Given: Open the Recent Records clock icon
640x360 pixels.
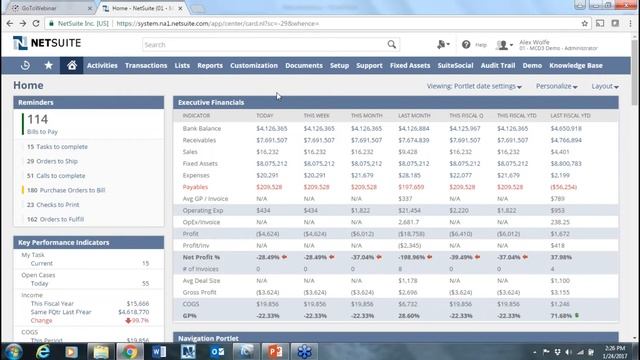Looking at the screenshot, I should 25,65.
